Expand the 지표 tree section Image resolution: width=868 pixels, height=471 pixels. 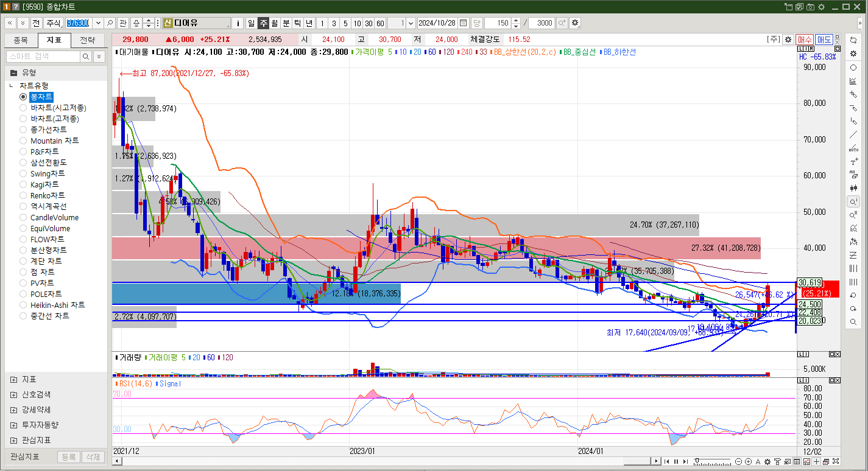pos(13,379)
